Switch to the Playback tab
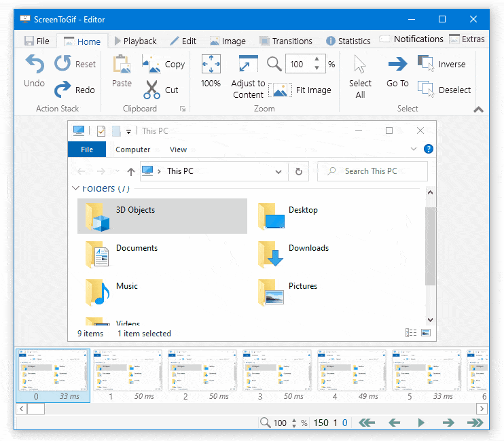The height and width of the screenshot is (441, 504). 135,41
